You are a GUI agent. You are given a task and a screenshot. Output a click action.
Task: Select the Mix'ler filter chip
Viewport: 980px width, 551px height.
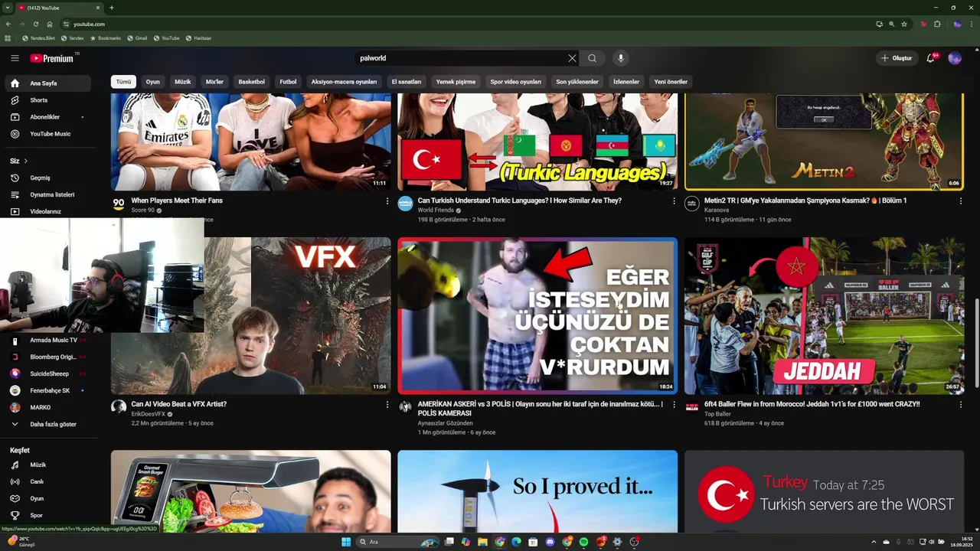214,82
